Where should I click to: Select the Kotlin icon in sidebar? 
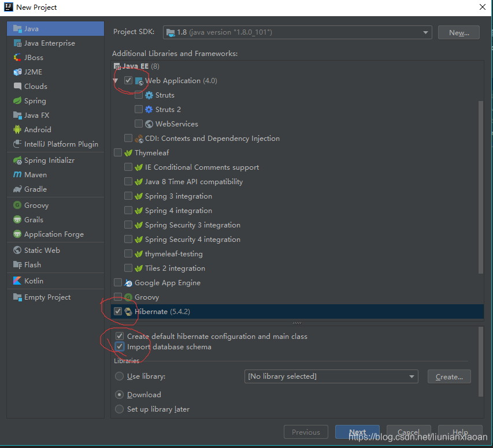click(17, 281)
